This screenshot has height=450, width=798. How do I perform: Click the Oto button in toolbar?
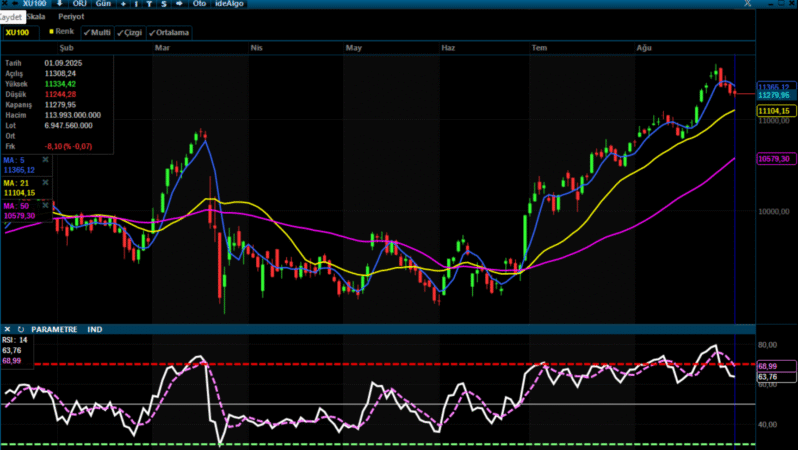point(199,4)
